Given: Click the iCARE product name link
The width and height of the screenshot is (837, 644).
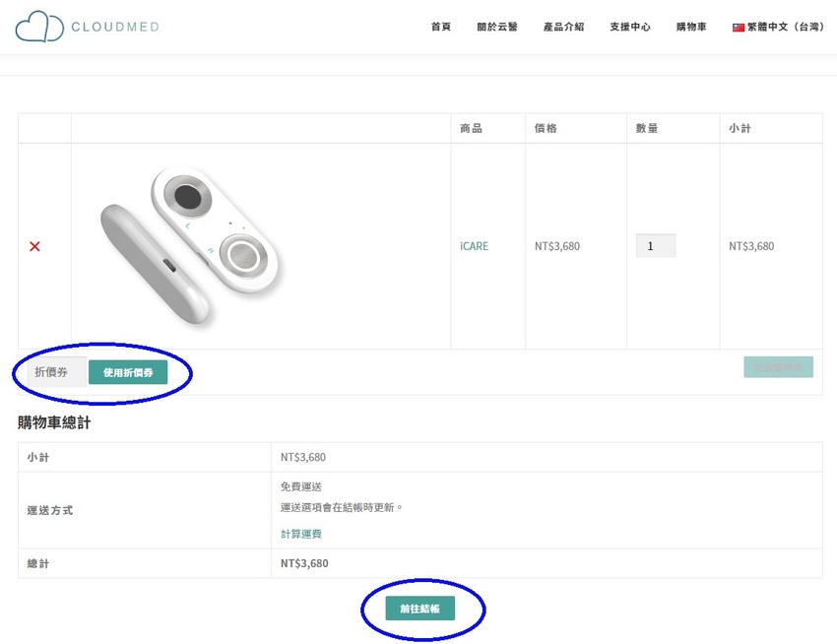Looking at the screenshot, I should [x=474, y=246].
